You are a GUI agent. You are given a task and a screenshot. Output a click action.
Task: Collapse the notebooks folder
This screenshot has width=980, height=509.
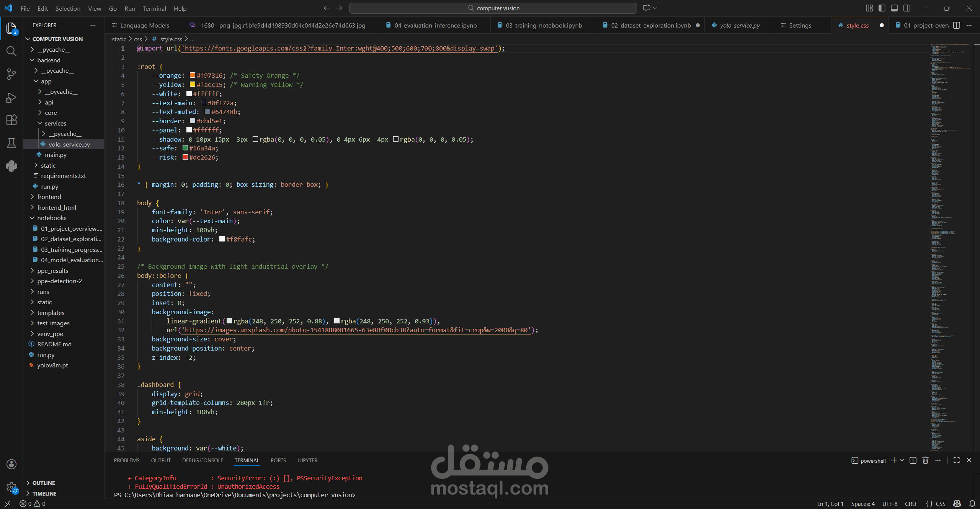(x=52, y=218)
